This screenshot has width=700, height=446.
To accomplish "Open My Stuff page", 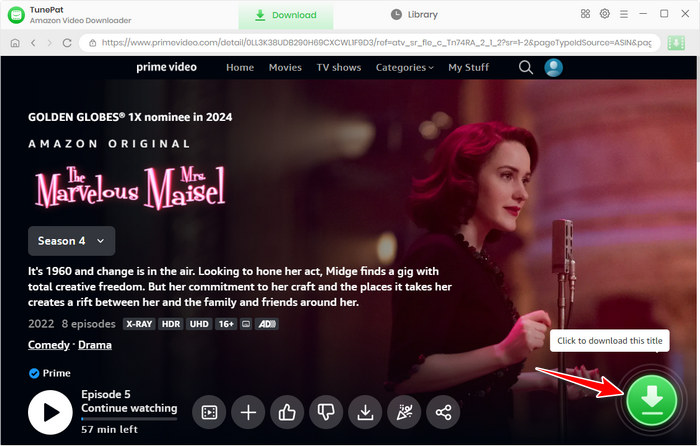I will click(x=468, y=67).
